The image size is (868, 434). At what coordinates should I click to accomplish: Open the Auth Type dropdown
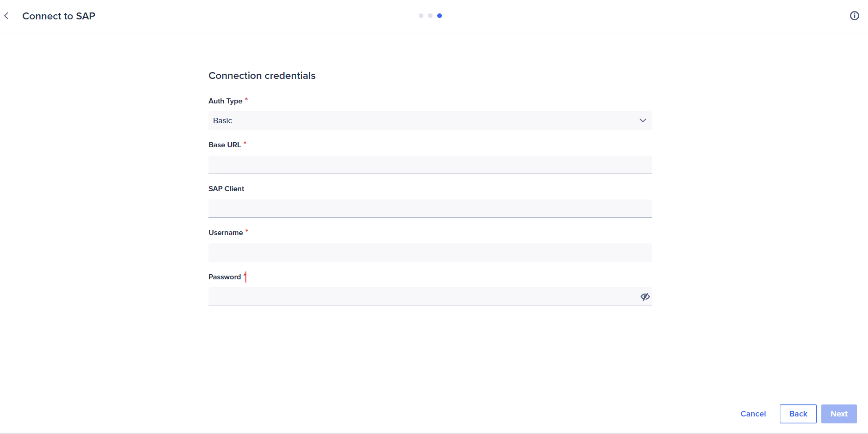tap(430, 121)
